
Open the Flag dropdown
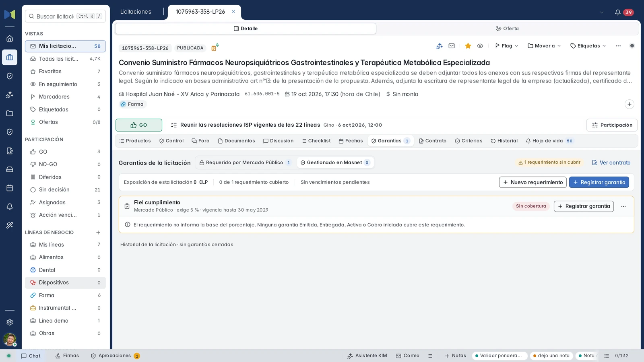pos(506,46)
